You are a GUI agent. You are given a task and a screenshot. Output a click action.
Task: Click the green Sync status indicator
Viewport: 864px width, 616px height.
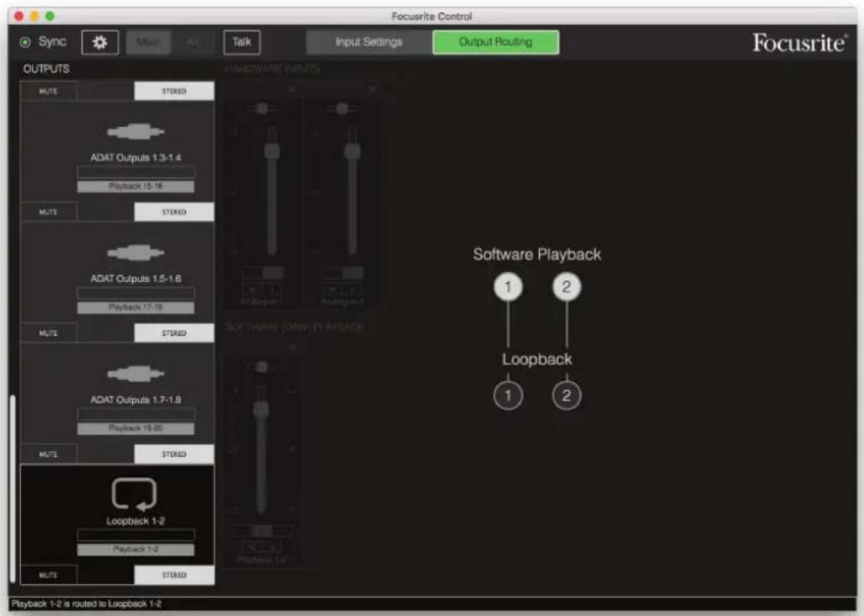coord(25,42)
